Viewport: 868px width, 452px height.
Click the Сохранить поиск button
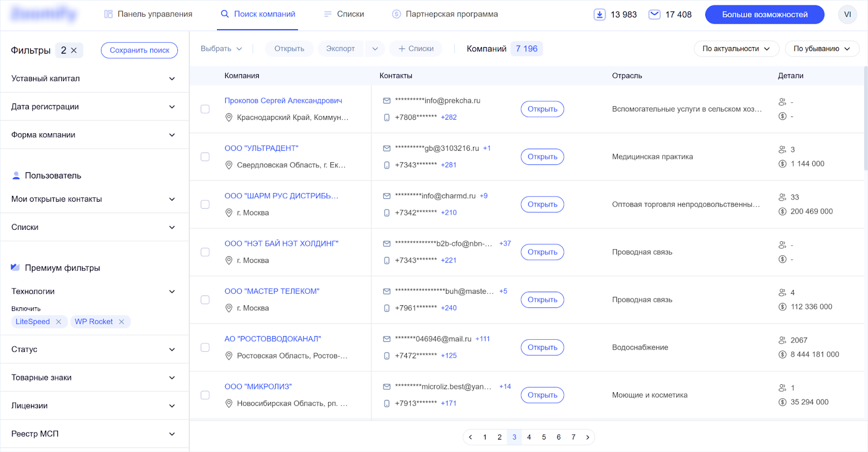point(139,50)
